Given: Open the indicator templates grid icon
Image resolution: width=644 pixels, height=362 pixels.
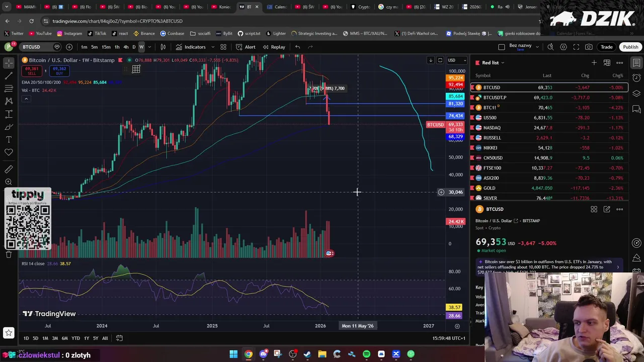Looking at the screenshot, I should pyautogui.click(x=223, y=47).
